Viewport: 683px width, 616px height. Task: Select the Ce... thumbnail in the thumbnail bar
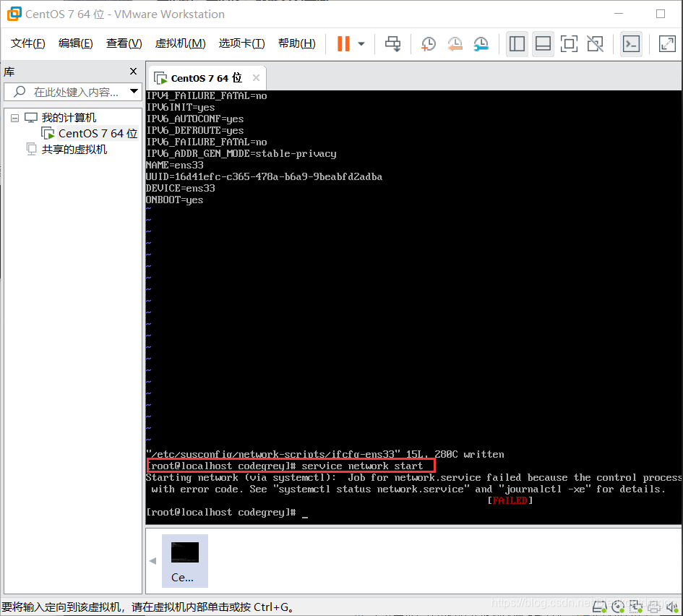click(x=185, y=561)
